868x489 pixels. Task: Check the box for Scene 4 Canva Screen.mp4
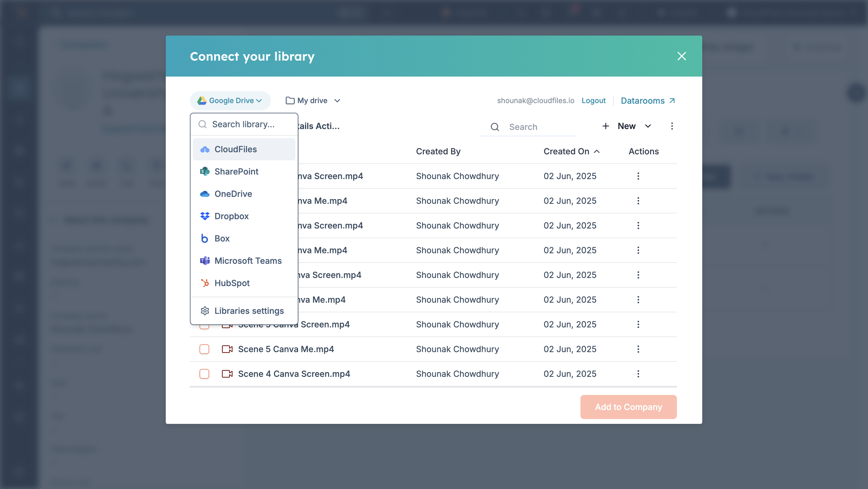(204, 374)
